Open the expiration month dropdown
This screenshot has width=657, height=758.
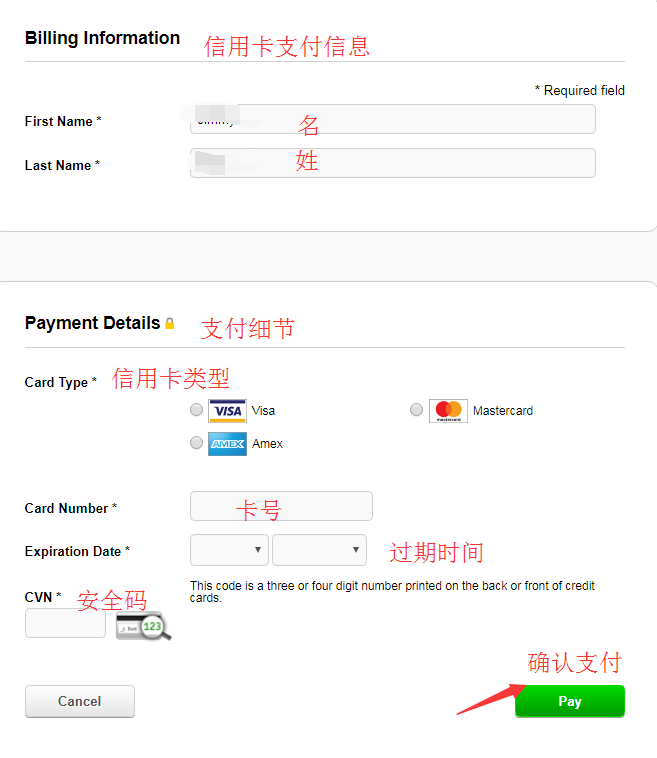[x=229, y=550]
